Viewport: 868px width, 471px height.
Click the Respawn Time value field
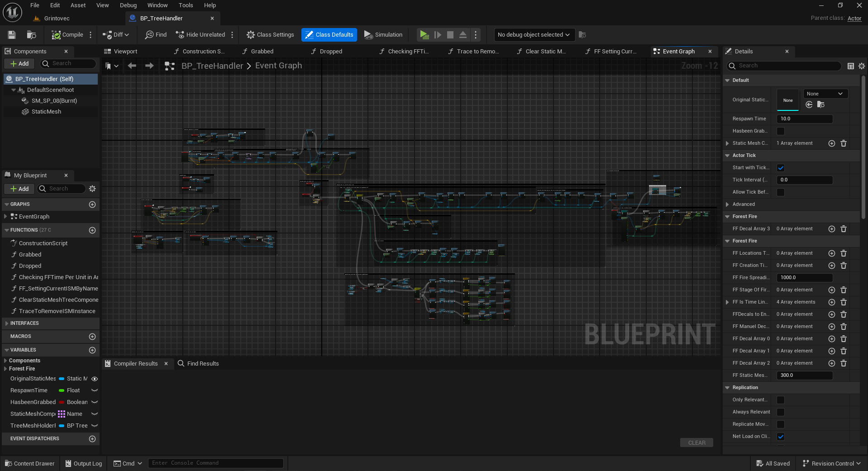point(804,119)
